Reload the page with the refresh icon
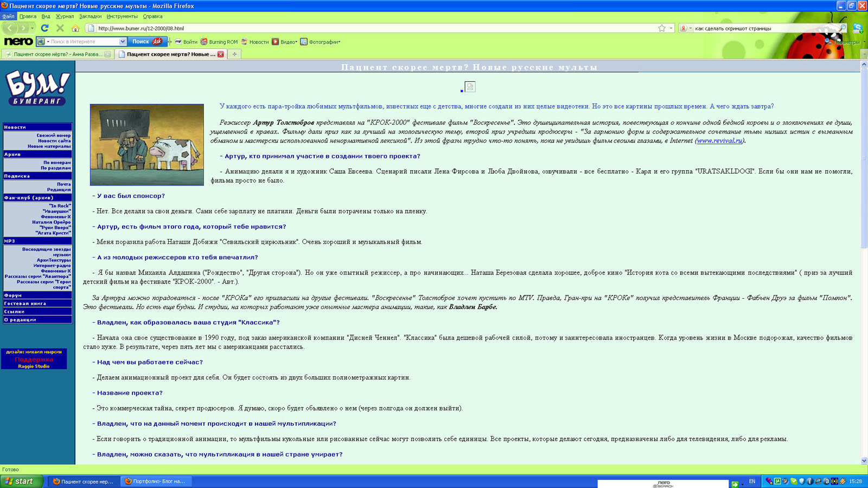868x488 pixels. tap(45, 28)
